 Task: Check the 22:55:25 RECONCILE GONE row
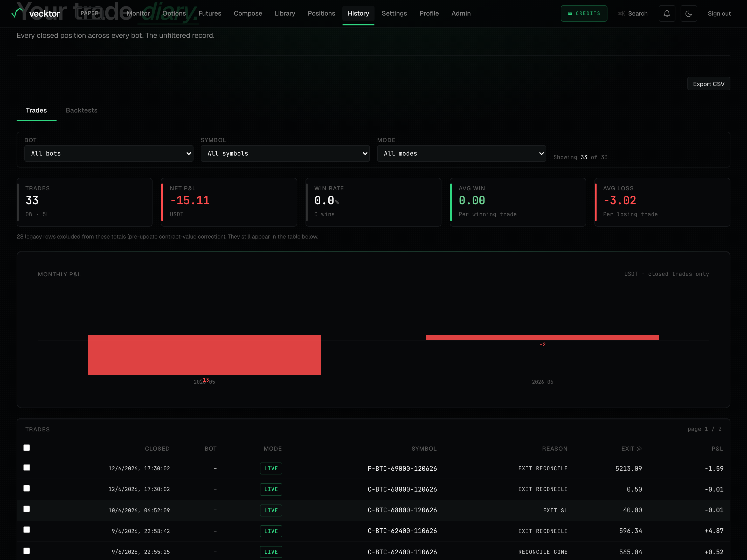27,551
